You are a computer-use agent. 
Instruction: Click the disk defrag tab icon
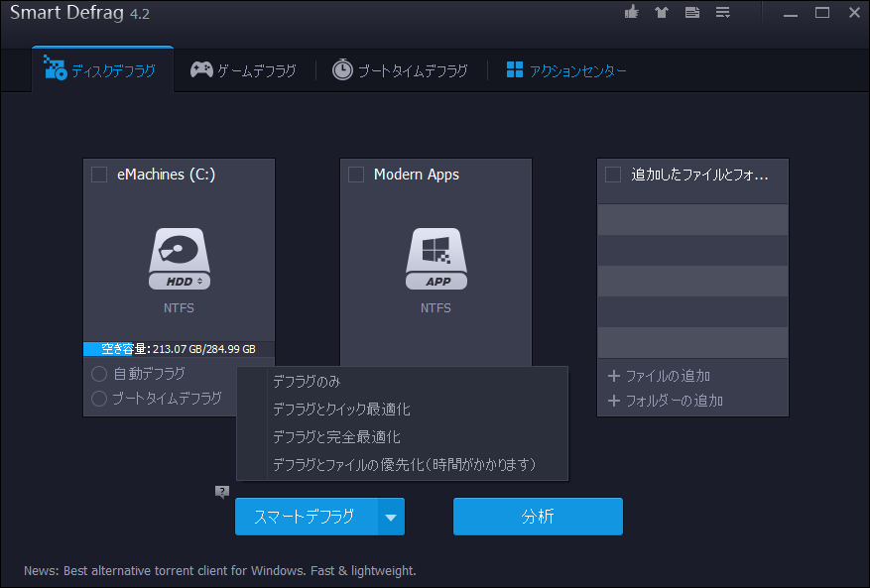55,67
